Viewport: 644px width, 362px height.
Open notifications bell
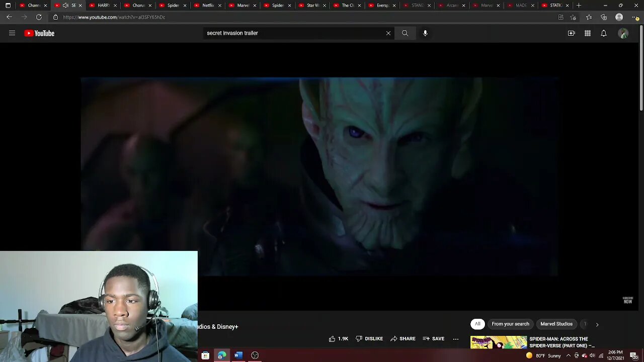(x=604, y=33)
